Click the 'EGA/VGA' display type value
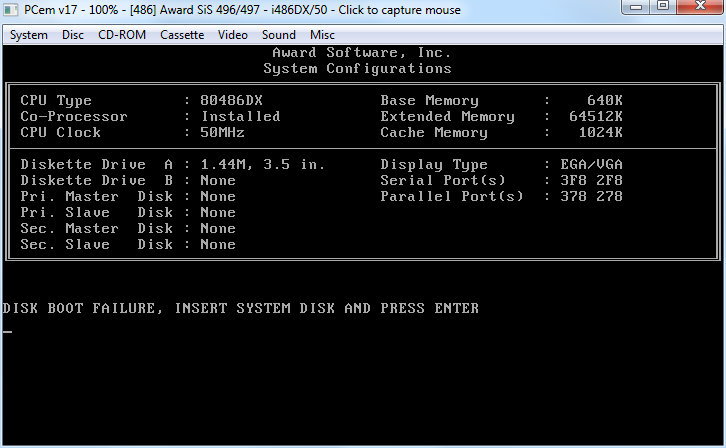The height and width of the screenshot is (448, 726). tap(591, 164)
